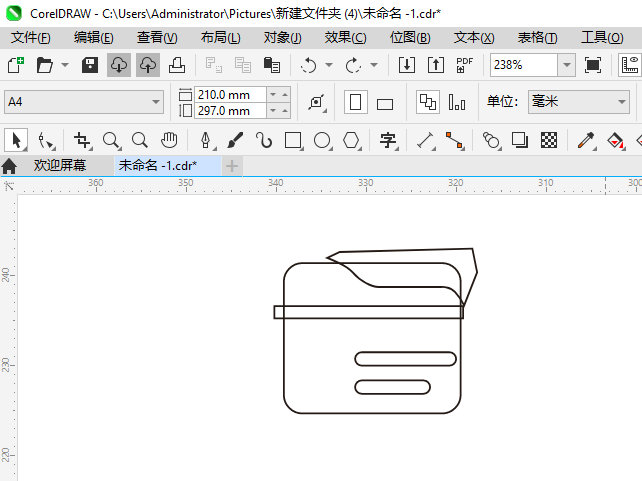Click the page options icon
Image resolution: width=642 pixels, height=481 pixels.
pos(316,102)
